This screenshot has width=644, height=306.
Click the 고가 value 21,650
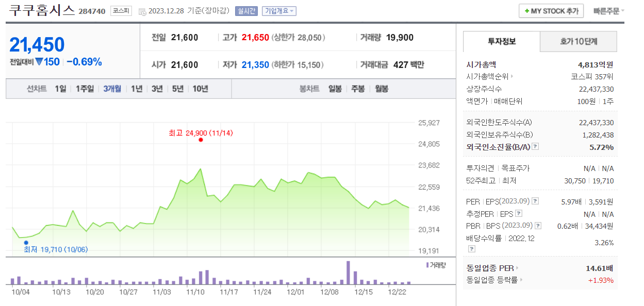coord(255,38)
